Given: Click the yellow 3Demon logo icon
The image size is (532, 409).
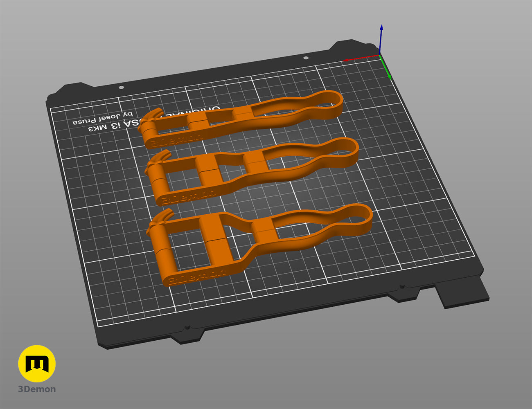Looking at the screenshot, I should (x=37, y=364).
